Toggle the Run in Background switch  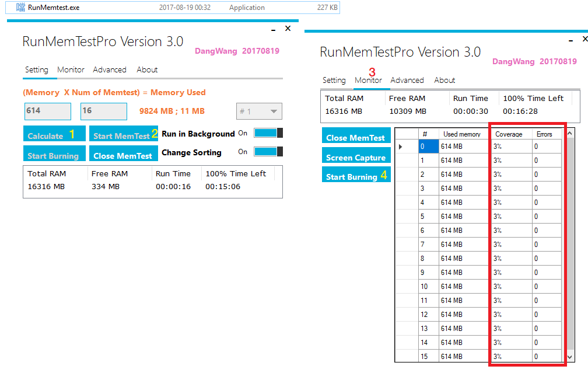tap(268, 133)
